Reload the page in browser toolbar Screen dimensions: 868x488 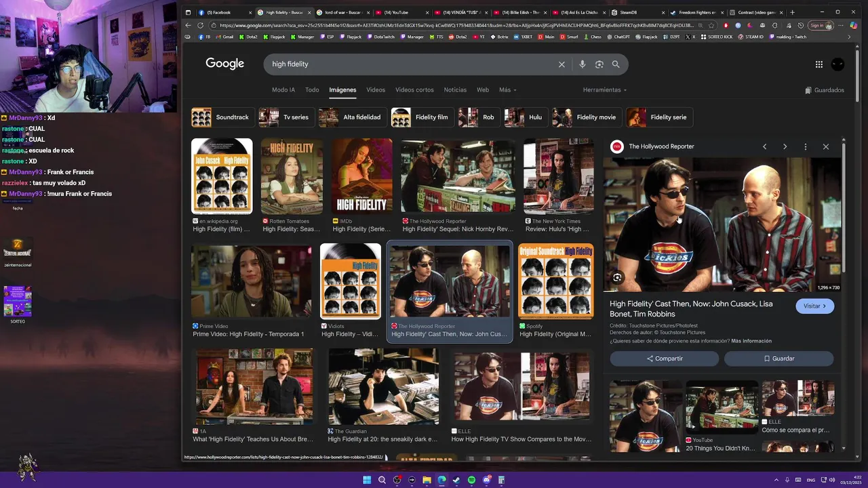(201, 25)
